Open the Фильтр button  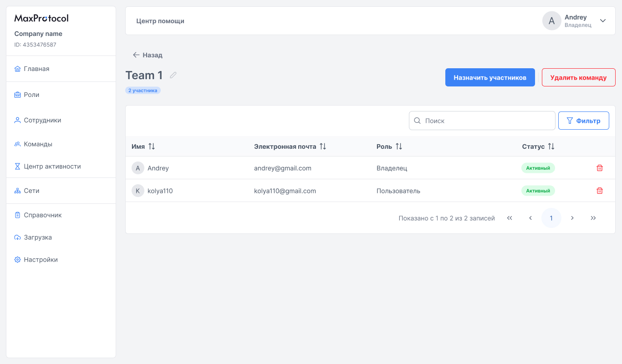pyautogui.click(x=584, y=121)
